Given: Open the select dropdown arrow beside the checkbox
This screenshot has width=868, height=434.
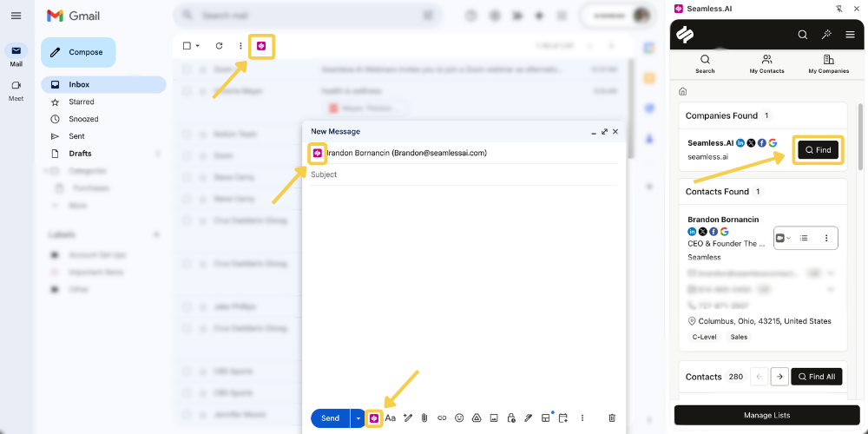Looking at the screenshot, I should tap(198, 46).
